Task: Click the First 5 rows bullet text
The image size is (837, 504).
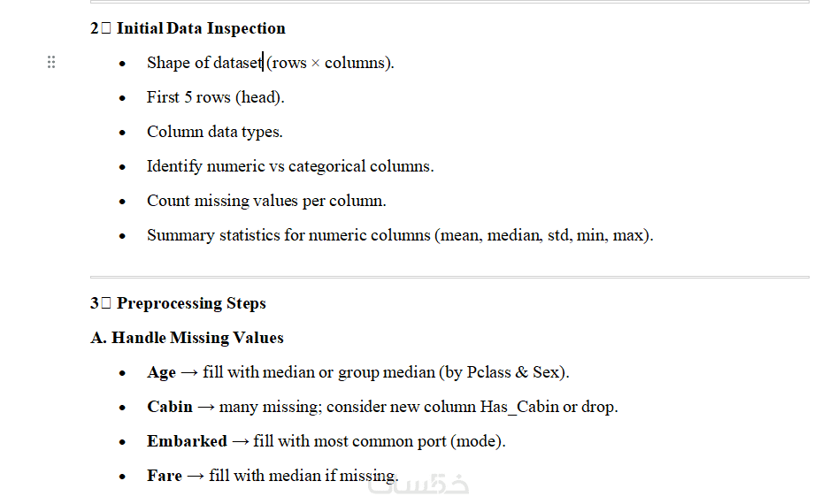Action: 215,97
